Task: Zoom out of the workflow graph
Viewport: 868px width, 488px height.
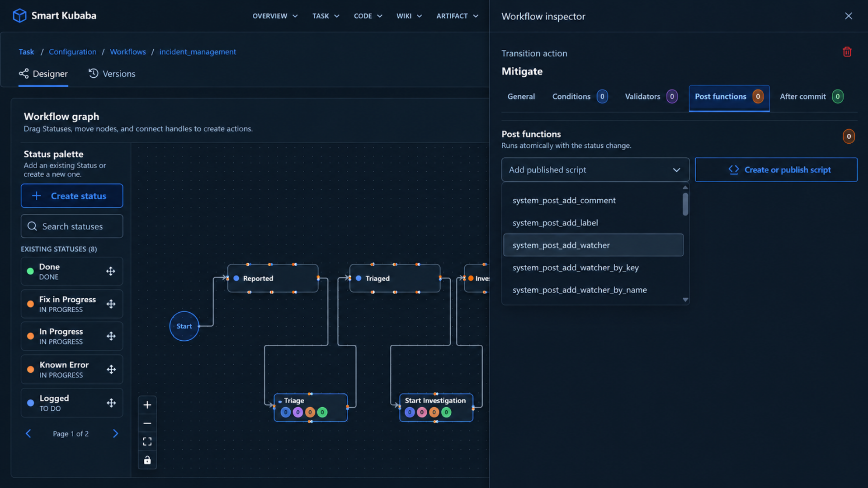Action: (147, 423)
